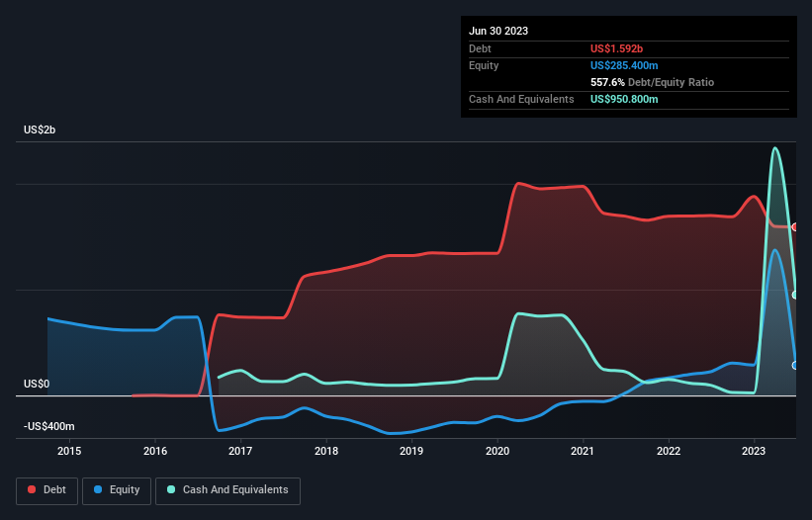Click the blue Equity legend dot
Viewport: 812px width, 520px height.
(98, 489)
